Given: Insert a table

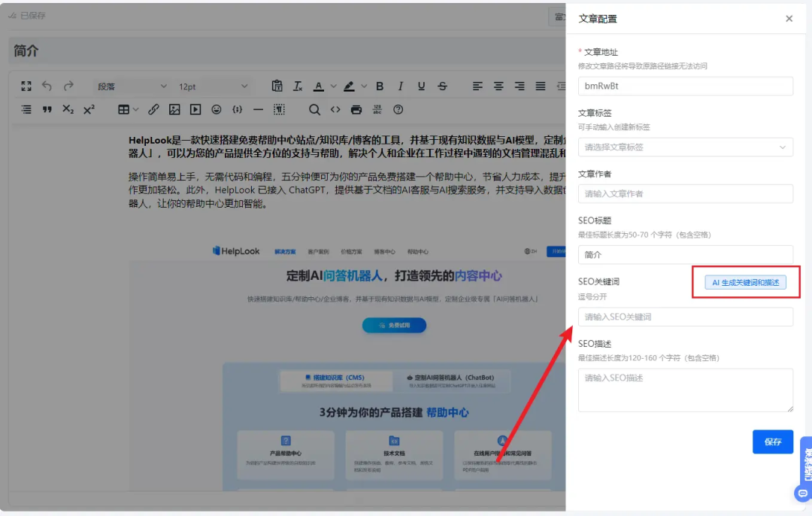Looking at the screenshot, I should pyautogui.click(x=123, y=109).
